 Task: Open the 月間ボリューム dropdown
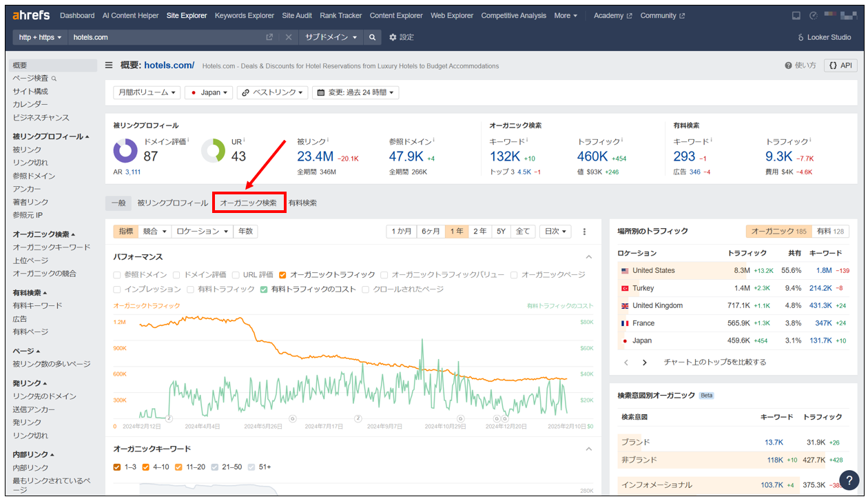[x=147, y=92]
